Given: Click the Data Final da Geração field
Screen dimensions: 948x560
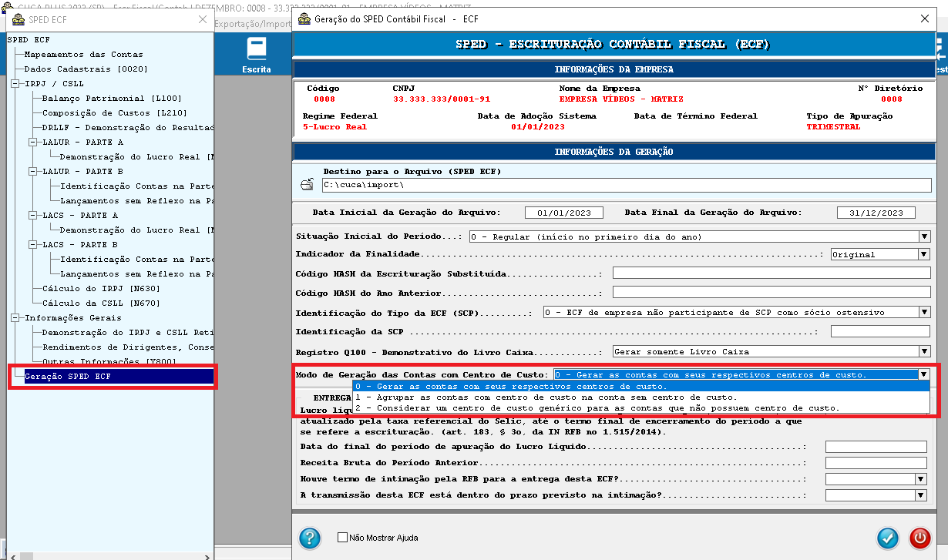Looking at the screenshot, I should point(876,213).
